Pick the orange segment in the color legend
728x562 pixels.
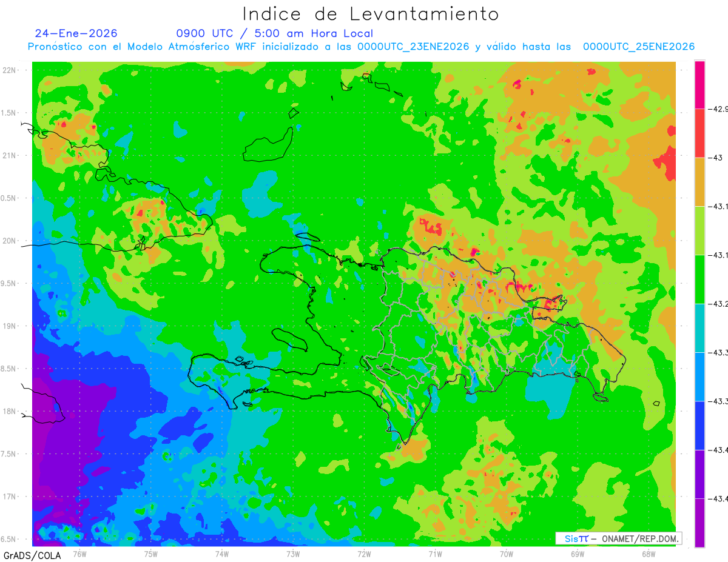click(699, 182)
